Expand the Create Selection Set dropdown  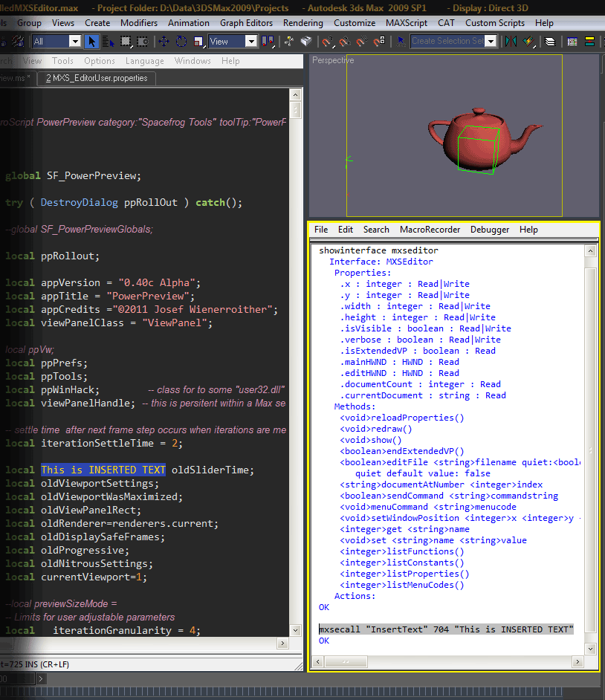coord(491,42)
